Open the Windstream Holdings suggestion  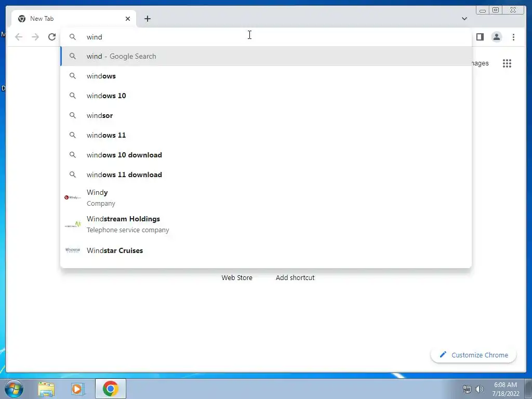click(x=265, y=224)
